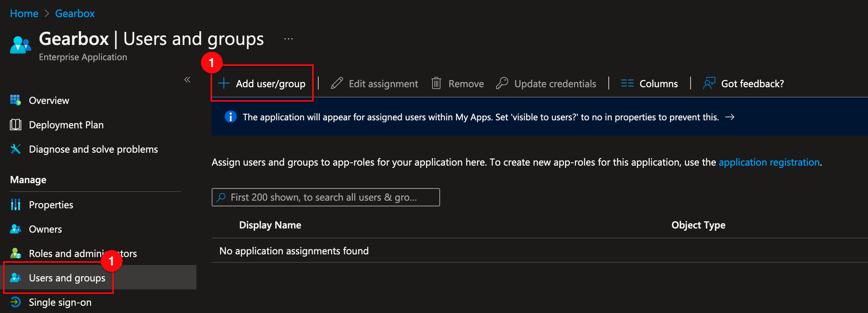Click the Add user/group plus icon

coord(224,83)
